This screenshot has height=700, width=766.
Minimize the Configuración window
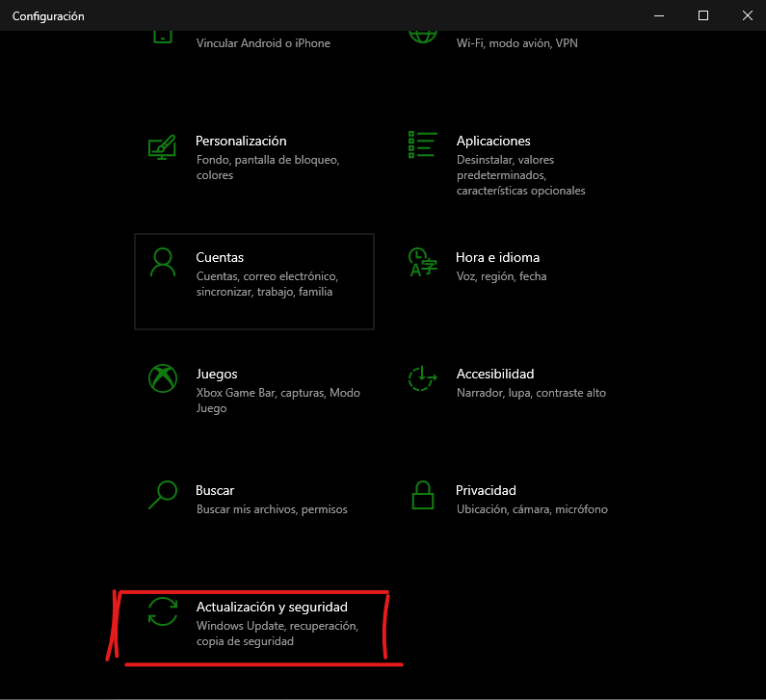coord(659,15)
